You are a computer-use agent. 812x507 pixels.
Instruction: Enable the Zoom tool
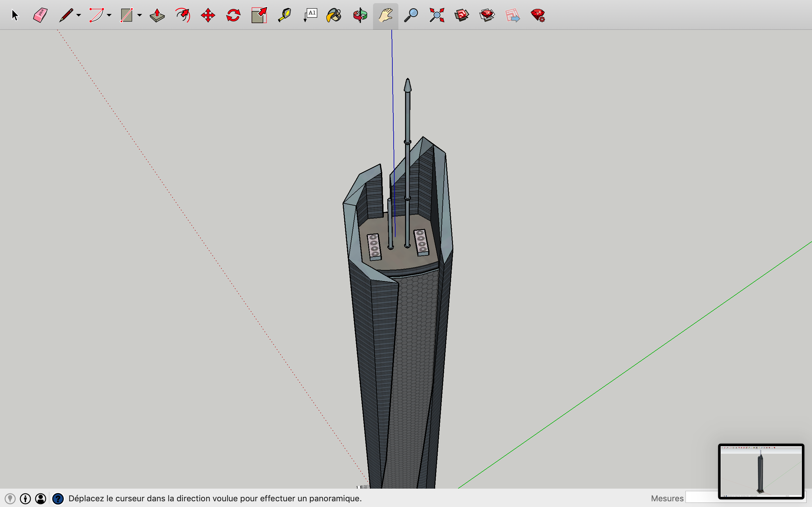411,15
